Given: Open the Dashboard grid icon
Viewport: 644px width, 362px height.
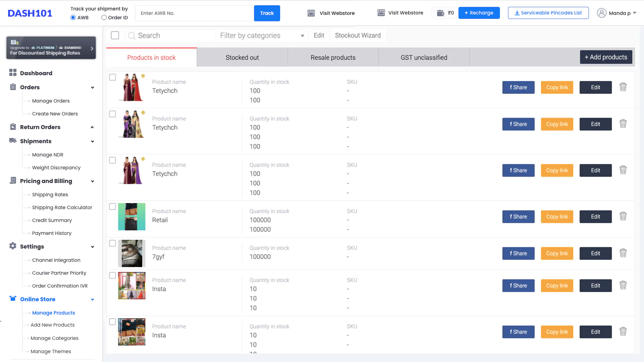Looking at the screenshot, I should 13,73.
